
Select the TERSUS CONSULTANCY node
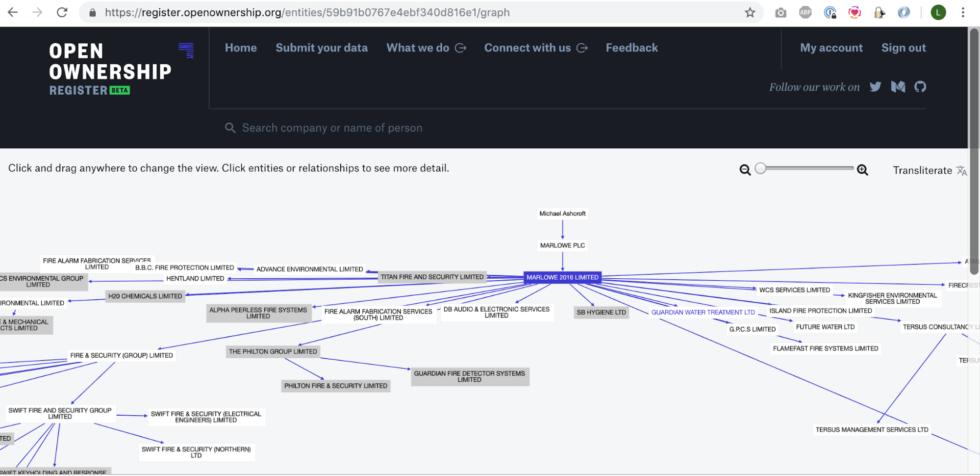coord(939,327)
